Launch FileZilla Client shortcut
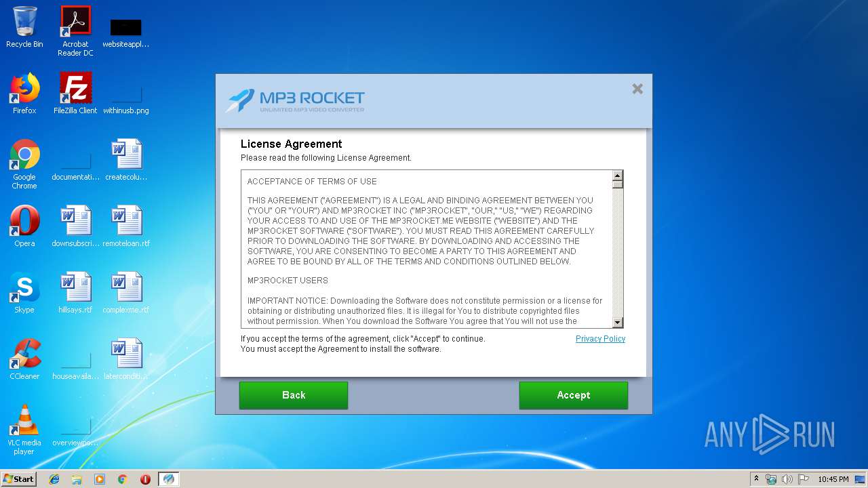The width and height of the screenshot is (868, 488). (75, 94)
